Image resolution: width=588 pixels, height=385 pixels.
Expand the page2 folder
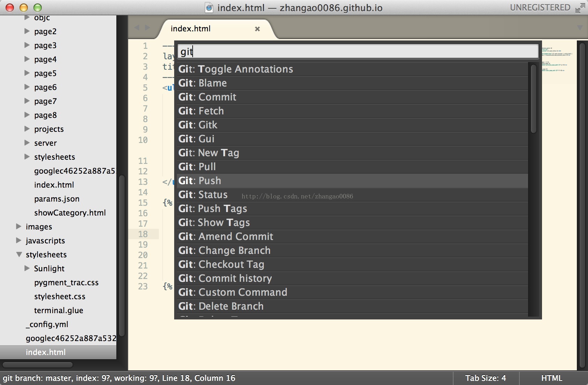[27, 31]
